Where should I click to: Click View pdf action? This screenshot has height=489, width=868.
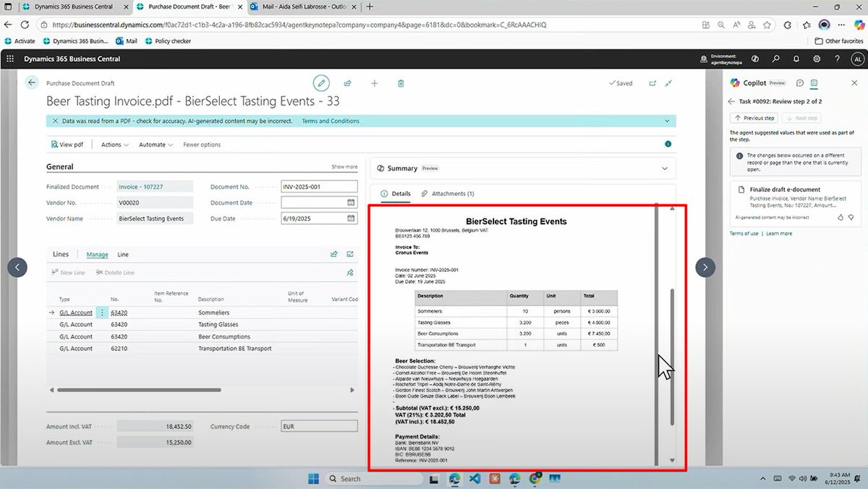point(67,145)
